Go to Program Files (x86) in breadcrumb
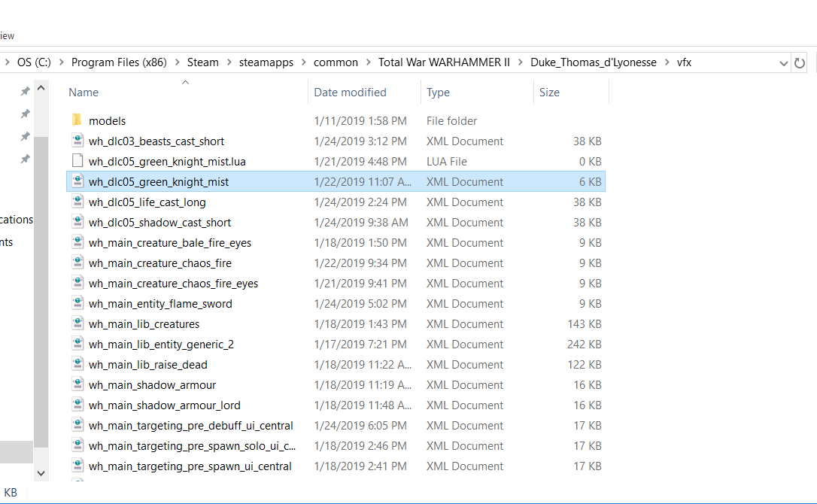817x504 pixels. pyautogui.click(x=119, y=62)
